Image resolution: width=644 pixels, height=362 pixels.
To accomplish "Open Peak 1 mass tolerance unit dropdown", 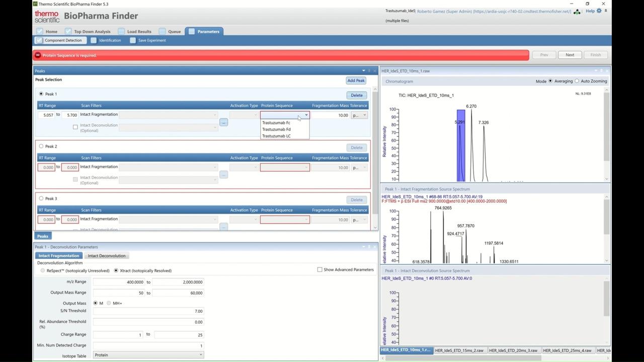I will click(x=359, y=115).
